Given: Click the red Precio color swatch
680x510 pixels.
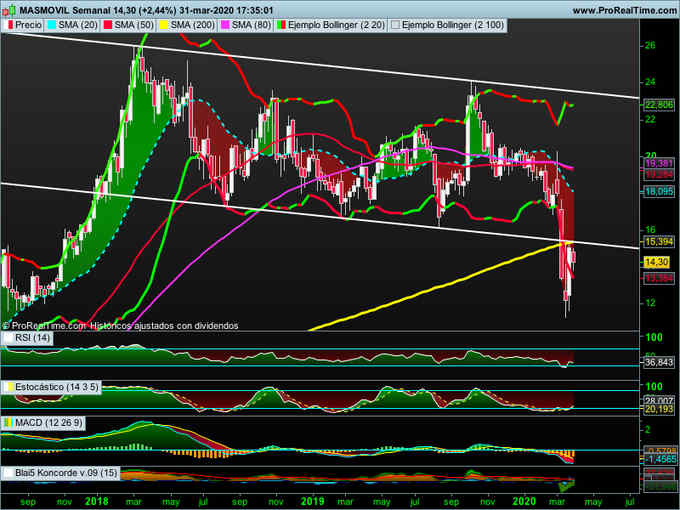Looking at the screenshot, I should (x=10, y=25).
